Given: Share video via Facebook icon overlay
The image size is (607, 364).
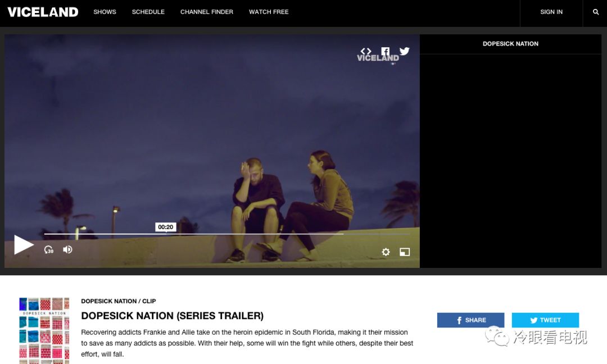Looking at the screenshot, I should [x=386, y=51].
